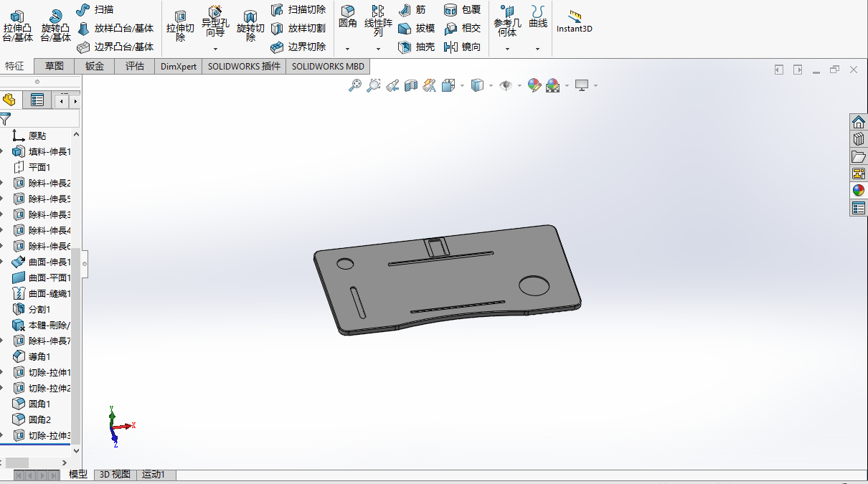Screen dimensions: 868x484
Task: Choose the 边界切除 boundary cut tool
Action: coord(298,47)
